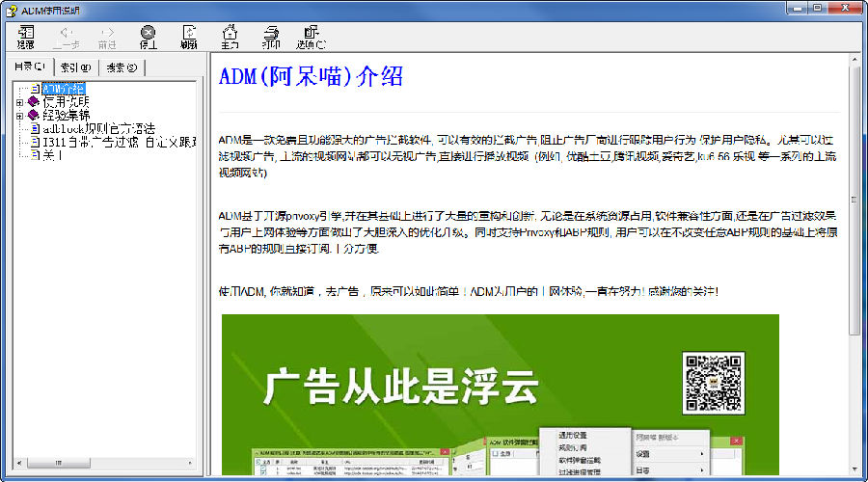Switch to the 目录 (Contents) tab
Image resolution: width=868 pixels, height=482 pixels.
point(30,67)
